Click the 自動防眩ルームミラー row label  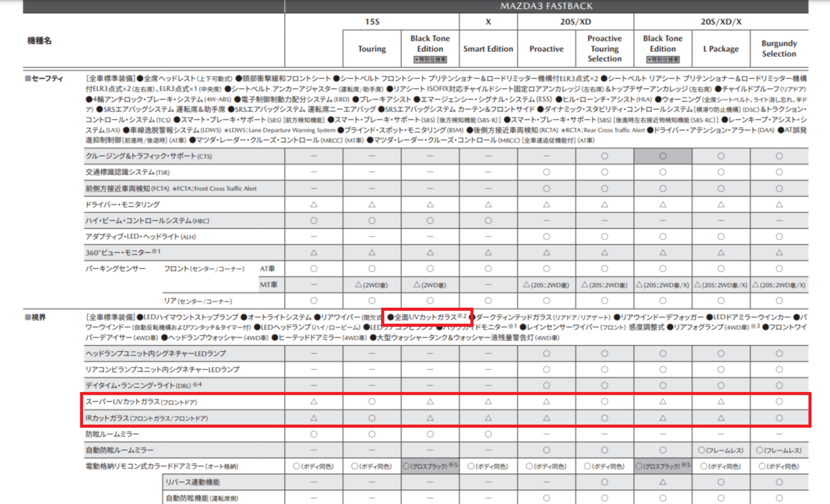119,450
